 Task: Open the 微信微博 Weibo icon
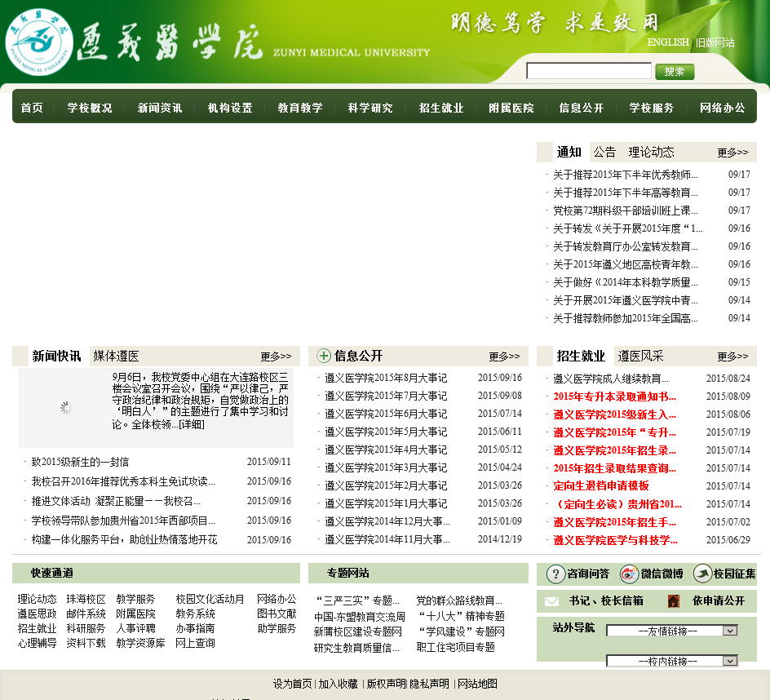point(629,574)
